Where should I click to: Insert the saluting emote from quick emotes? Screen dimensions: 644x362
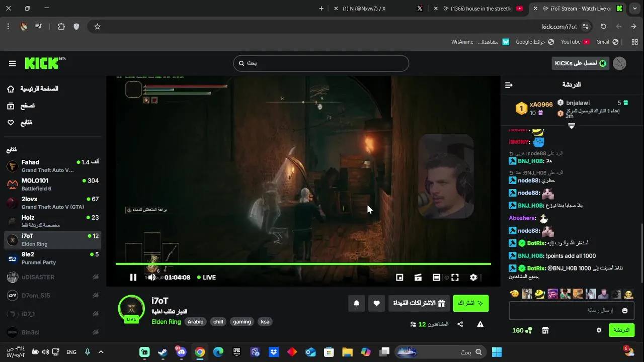pyautogui.click(x=514, y=294)
